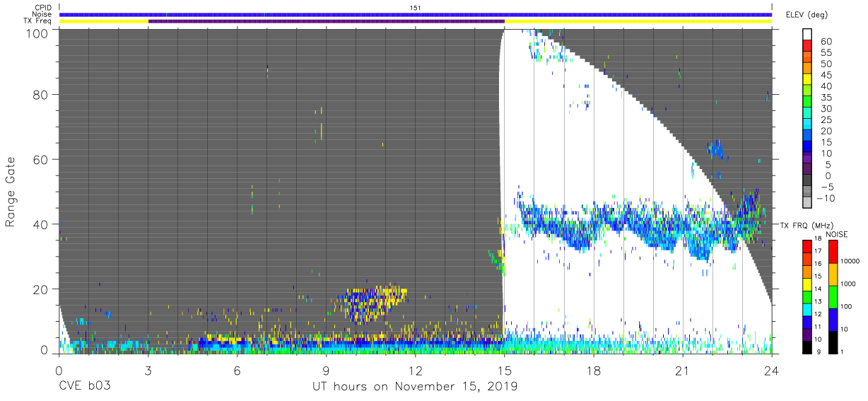The image size is (868, 401).
Task: Click the first yellow TX Freq segment before hour 3
Action: [103, 21]
